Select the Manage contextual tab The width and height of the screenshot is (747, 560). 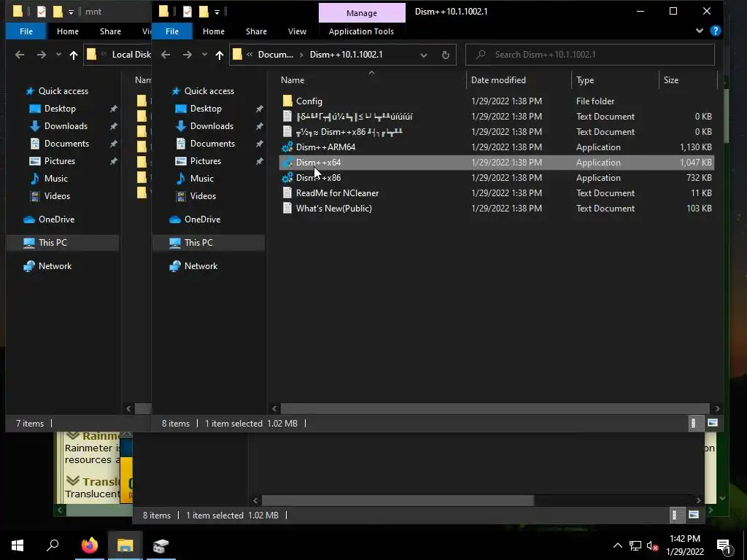[362, 13]
